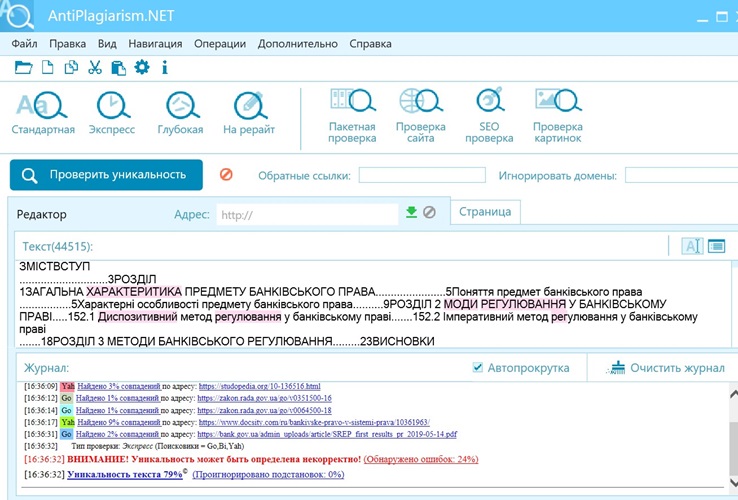Open file using the folder icon

click(24, 68)
